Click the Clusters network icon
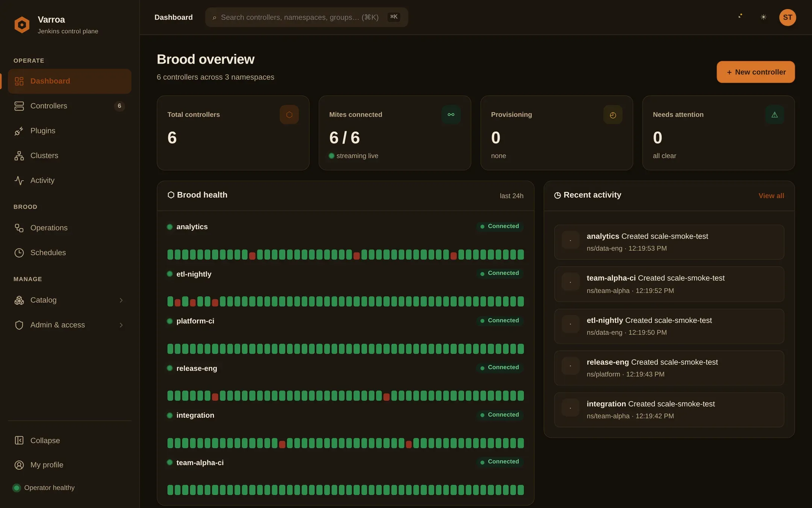This screenshot has height=508, width=812. (19, 156)
